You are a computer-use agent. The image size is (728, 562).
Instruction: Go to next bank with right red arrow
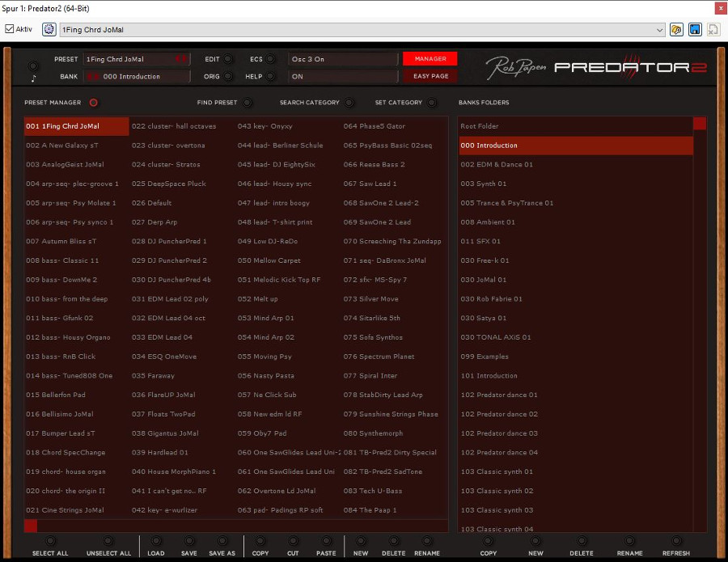click(96, 76)
